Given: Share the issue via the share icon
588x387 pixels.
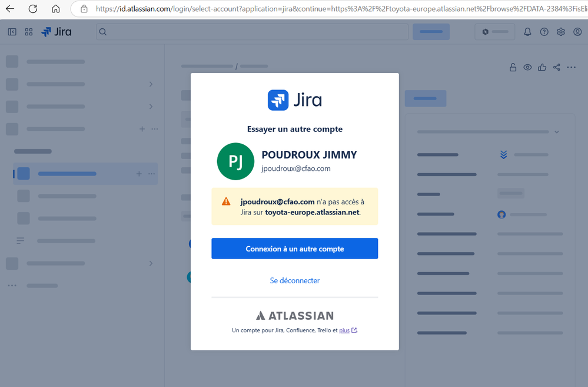Looking at the screenshot, I should (556, 67).
